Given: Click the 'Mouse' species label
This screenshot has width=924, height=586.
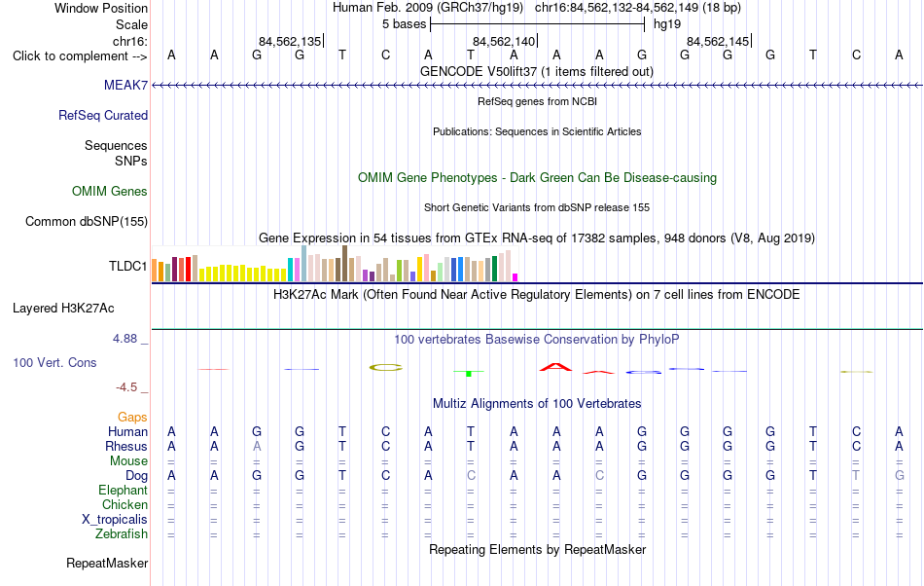Looking at the screenshot, I should point(128,461).
